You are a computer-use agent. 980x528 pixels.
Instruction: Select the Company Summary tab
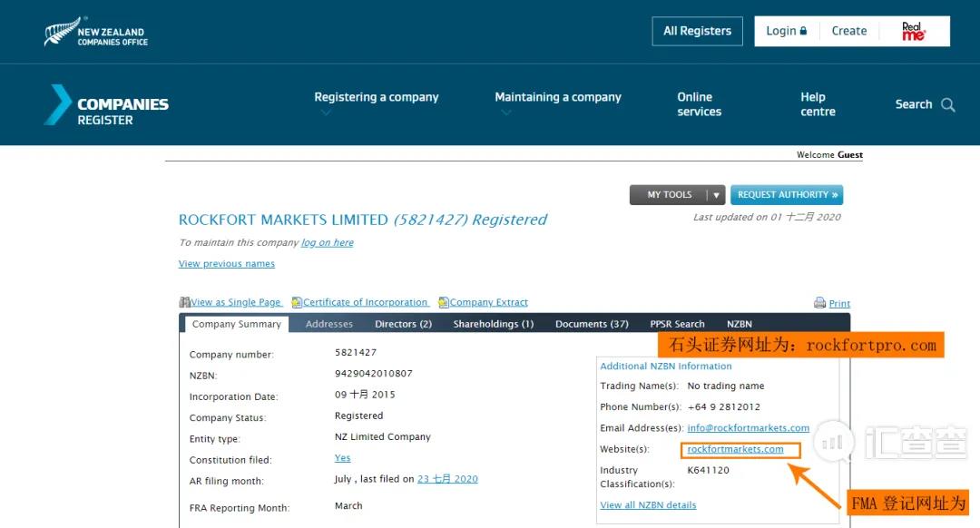[x=236, y=324]
